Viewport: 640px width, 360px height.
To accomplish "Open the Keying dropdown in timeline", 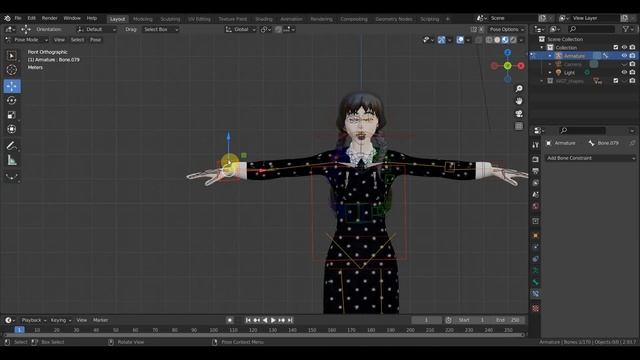I will point(60,320).
